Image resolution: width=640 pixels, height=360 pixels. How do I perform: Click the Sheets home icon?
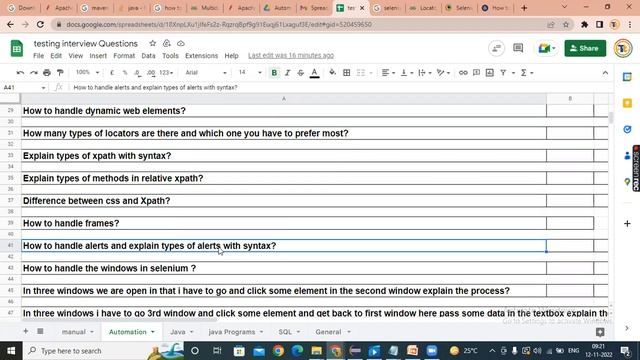17,49
